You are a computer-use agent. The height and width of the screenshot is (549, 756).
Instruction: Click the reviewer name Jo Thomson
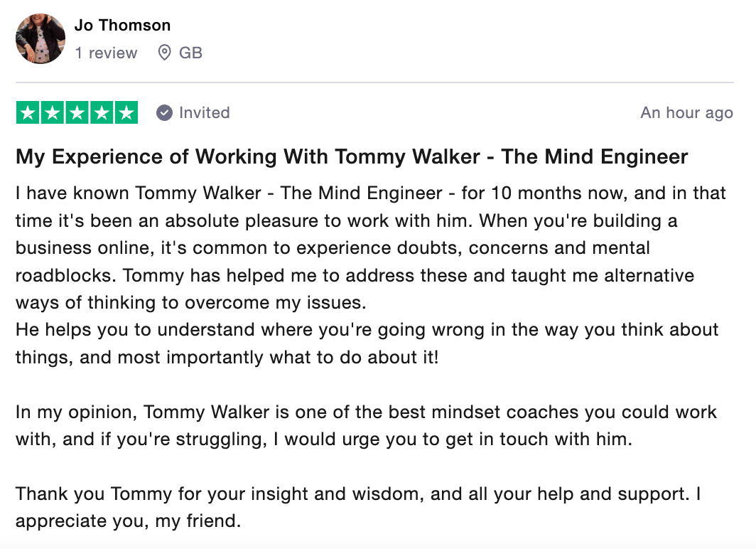click(122, 25)
